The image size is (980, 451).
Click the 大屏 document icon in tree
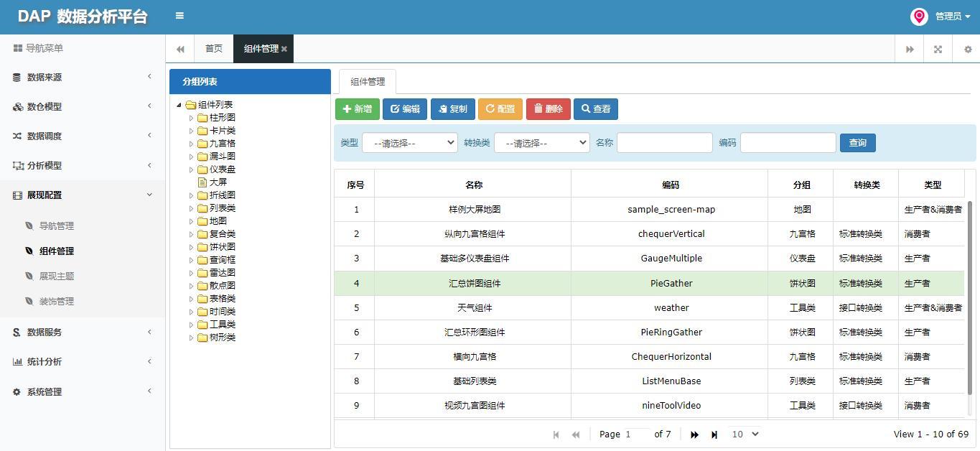coord(202,182)
